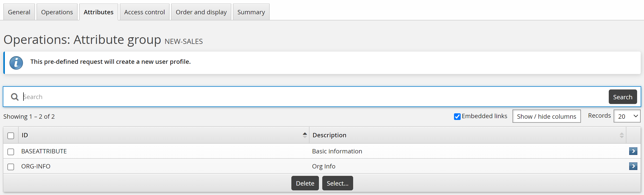Click the Delete button
The height and width of the screenshot is (195, 644).
point(305,183)
